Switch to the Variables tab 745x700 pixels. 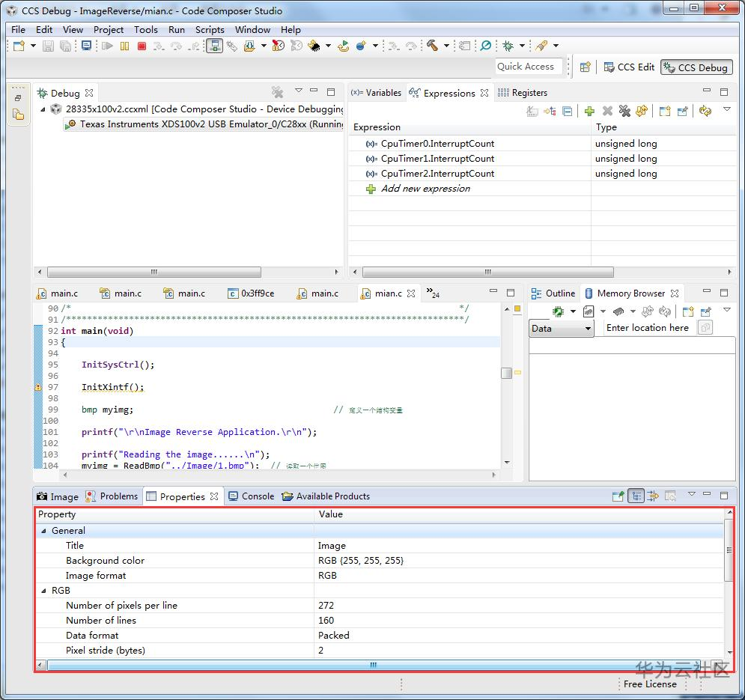376,93
